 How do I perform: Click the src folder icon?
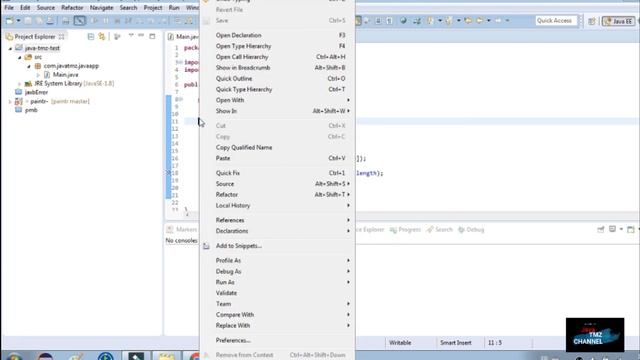[x=28, y=57]
